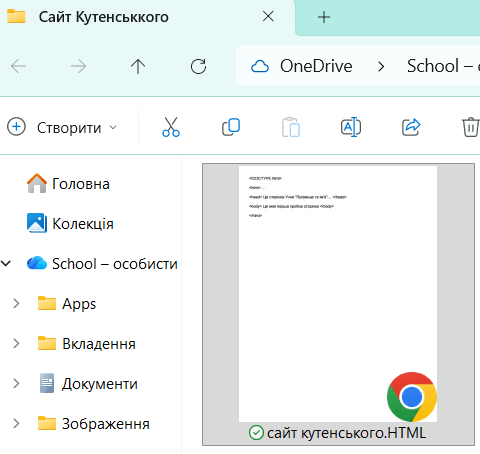Click the School breadcrumb in address bar
Image resolution: width=480 pixels, height=454 pixels.
(443, 66)
